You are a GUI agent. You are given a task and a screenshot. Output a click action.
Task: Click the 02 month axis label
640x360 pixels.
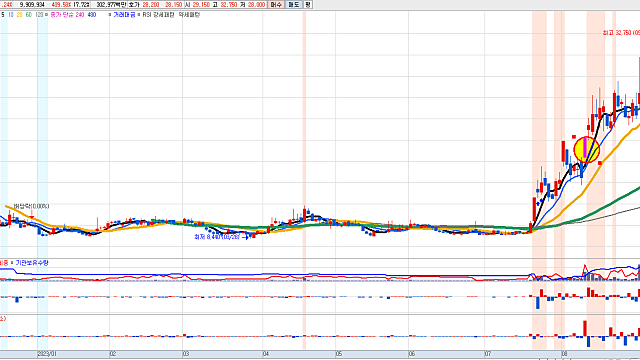[x=113, y=354]
